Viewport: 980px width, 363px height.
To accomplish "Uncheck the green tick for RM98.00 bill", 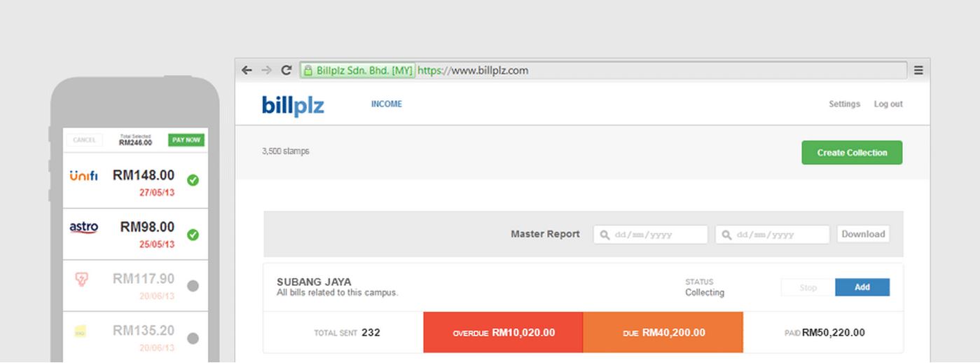I will pyautogui.click(x=193, y=235).
